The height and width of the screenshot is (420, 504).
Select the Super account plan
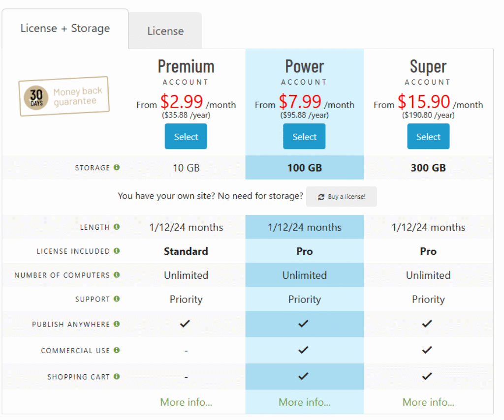[x=428, y=137]
